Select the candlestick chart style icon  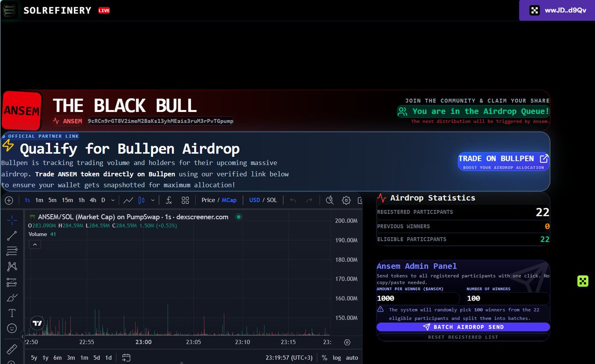pyautogui.click(x=141, y=200)
